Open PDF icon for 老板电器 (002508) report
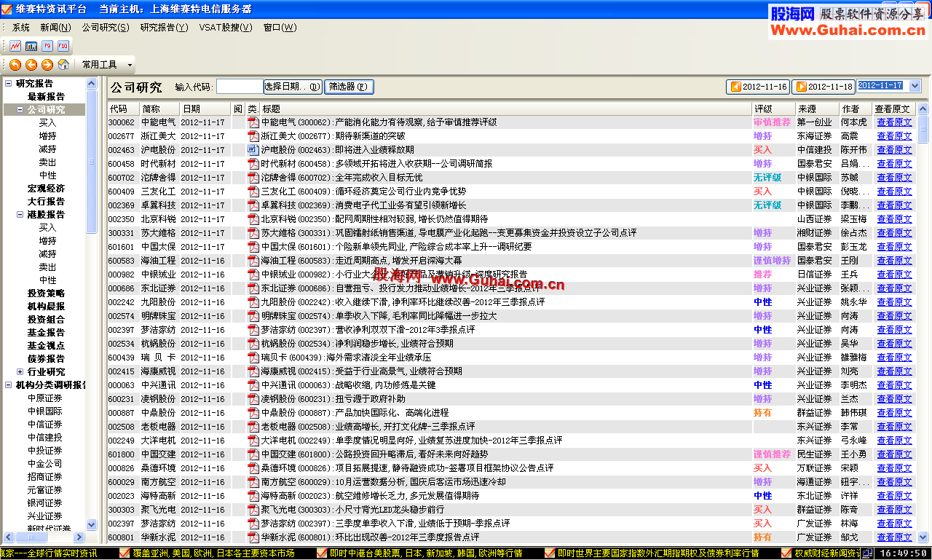This screenshot has width=932, height=560. (253, 427)
